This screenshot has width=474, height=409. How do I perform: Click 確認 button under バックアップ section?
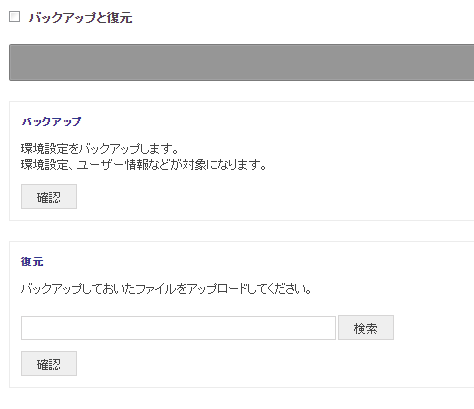pyautogui.click(x=49, y=197)
